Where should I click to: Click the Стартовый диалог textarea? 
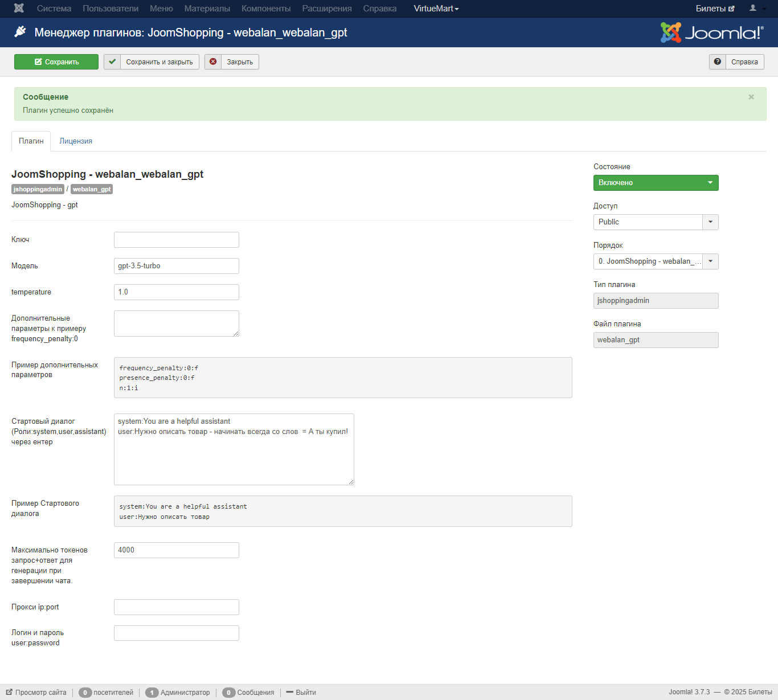pyautogui.click(x=234, y=449)
